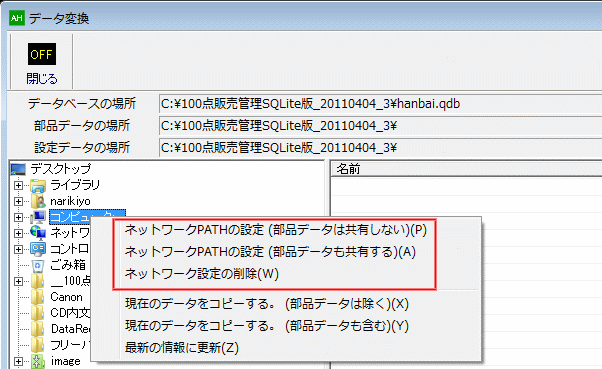
Task: Select the コントロール tree label
Action: coord(70,249)
